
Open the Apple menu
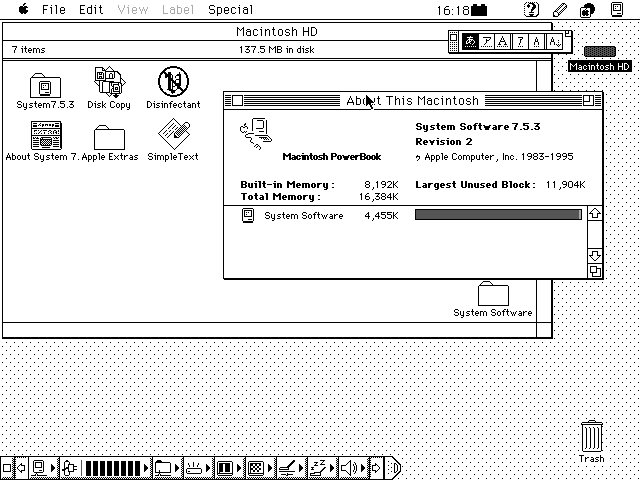24,9
